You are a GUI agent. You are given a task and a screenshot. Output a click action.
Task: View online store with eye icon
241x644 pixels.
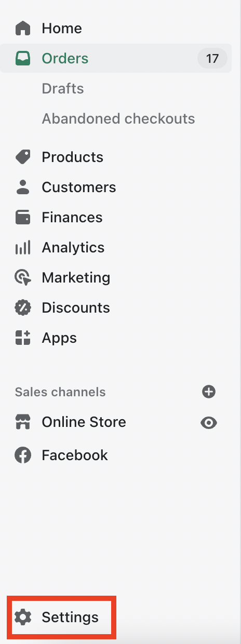click(209, 423)
